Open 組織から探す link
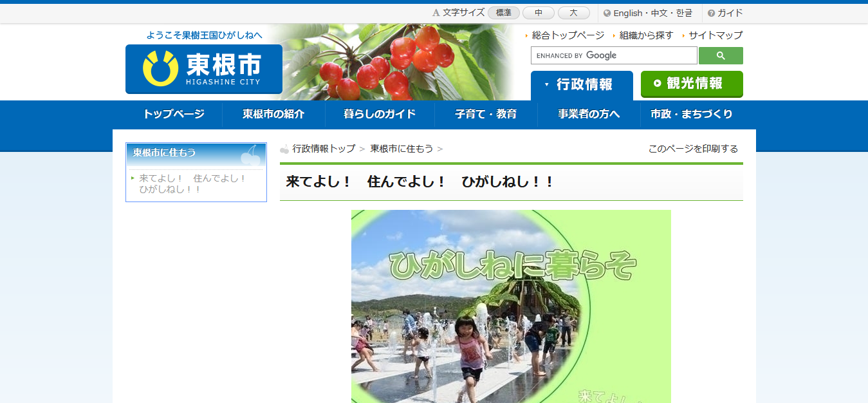 pos(646,35)
